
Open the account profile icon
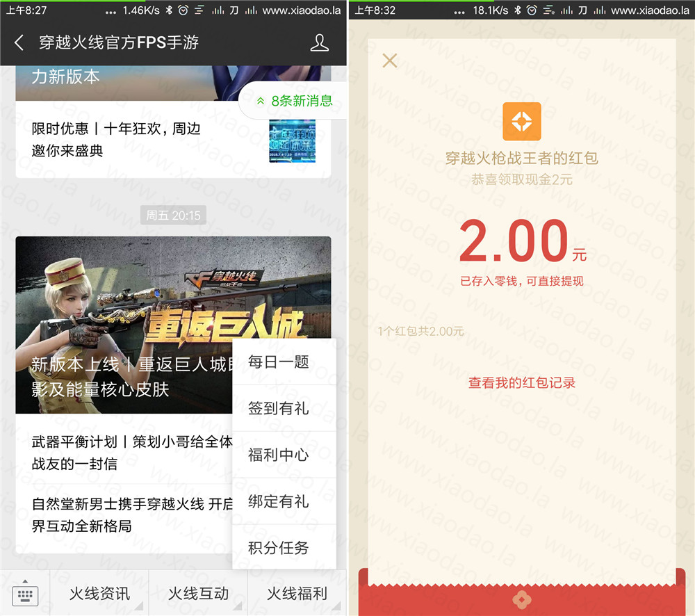(319, 42)
